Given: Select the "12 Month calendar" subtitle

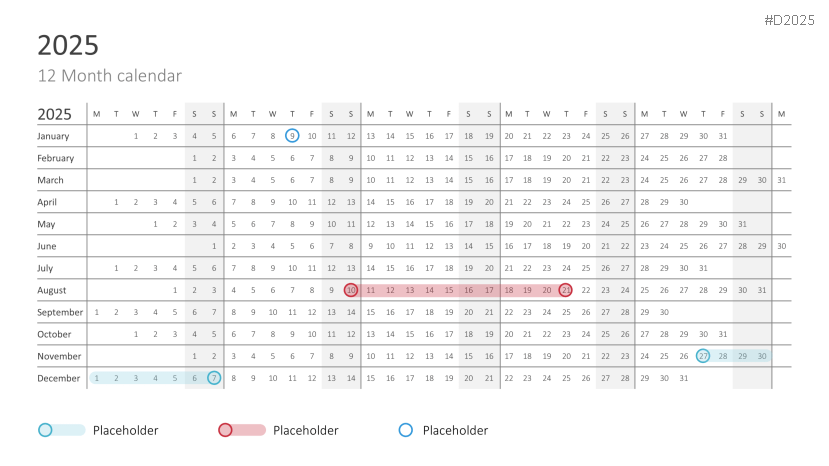Looking at the screenshot, I should (109, 76).
